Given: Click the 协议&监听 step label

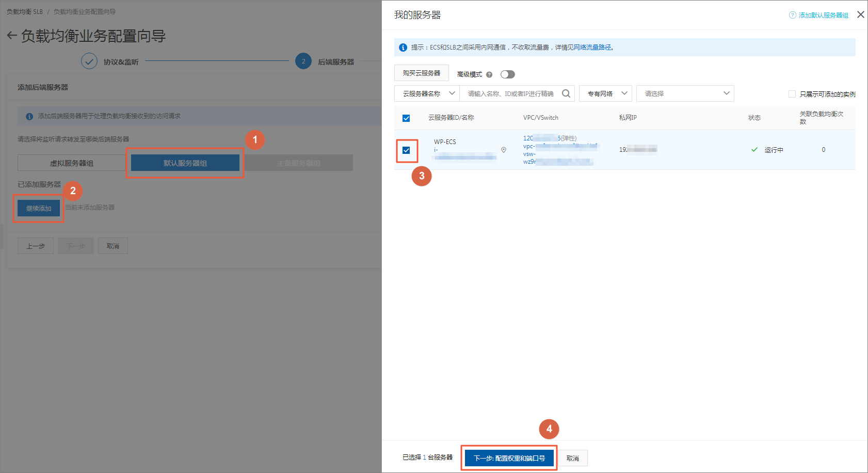Looking at the screenshot, I should 121,62.
